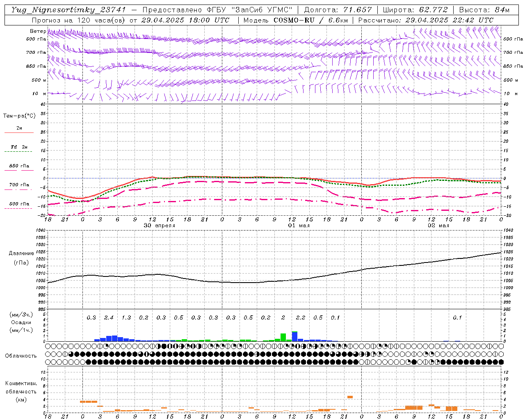This screenshot has width=525, height=420.
Task: Click the Тем-ра(°C) axis label
Action: (x=19, y=116)
